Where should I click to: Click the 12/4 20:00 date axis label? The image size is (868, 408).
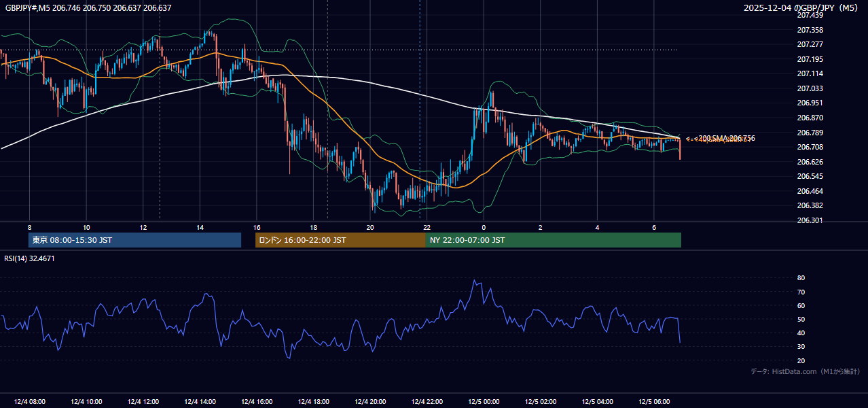pos(370,401)
